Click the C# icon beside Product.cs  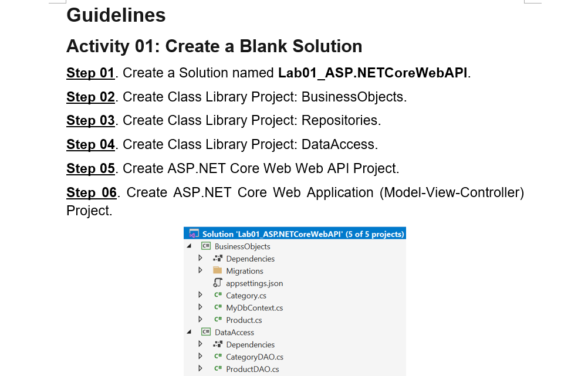(218, 320)
